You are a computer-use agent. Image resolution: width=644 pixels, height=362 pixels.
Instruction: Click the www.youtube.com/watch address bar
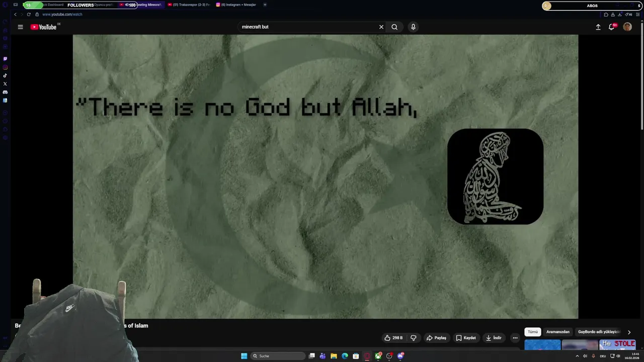coord(62,15)
